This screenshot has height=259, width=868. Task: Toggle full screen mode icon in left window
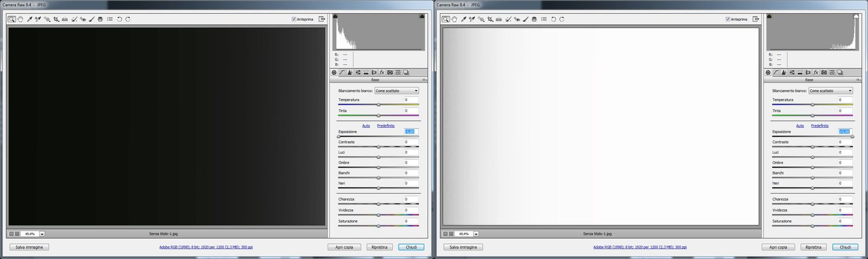click(321, 19)
